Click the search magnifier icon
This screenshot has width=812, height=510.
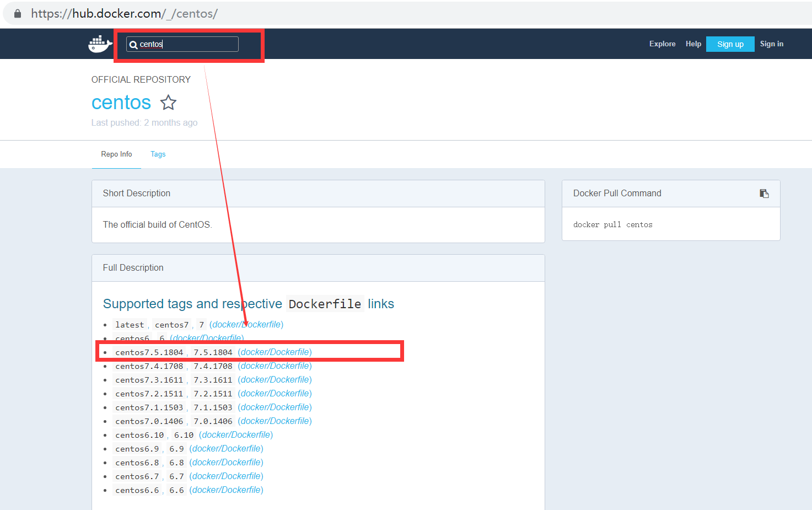coord(133,45)
